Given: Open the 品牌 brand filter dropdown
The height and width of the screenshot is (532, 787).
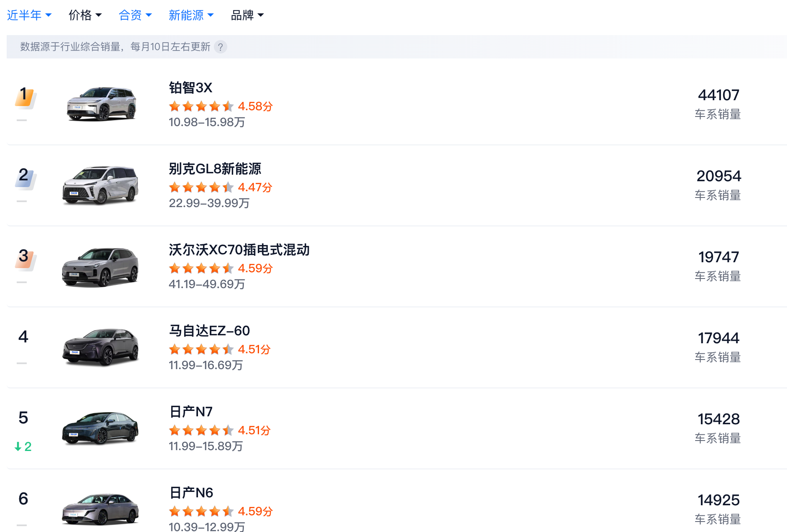Looking at the screenshot, I should [x=247, y=15].
